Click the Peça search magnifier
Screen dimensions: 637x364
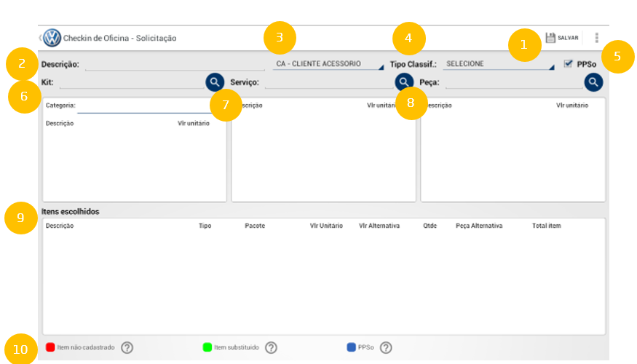coord(593,82)
